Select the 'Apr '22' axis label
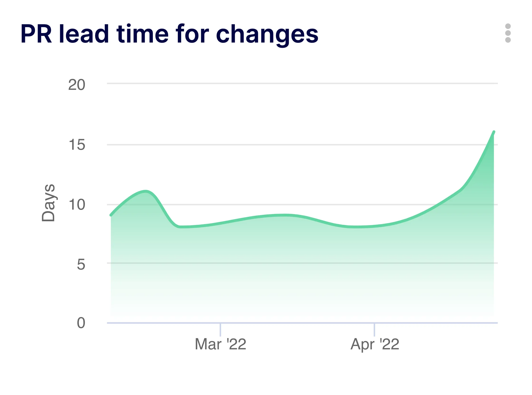The image size is (532, 395). pos(375,344)
